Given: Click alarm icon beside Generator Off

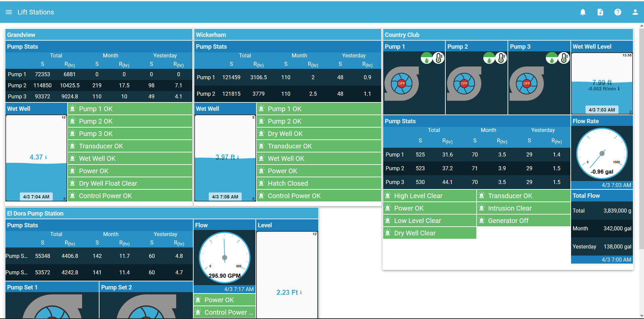Looking at the screenshot, I should click(x=481, y=220).
